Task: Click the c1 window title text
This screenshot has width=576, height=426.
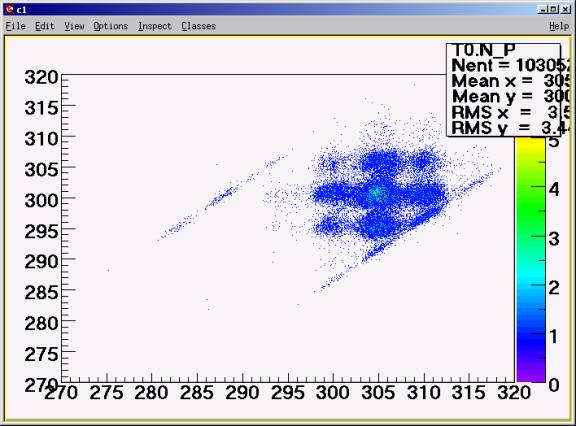Action: pos(21,10)
